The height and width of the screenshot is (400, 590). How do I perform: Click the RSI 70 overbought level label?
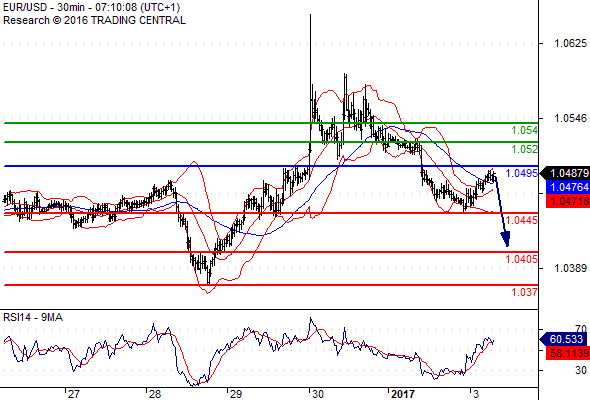(x=581, y=329)
